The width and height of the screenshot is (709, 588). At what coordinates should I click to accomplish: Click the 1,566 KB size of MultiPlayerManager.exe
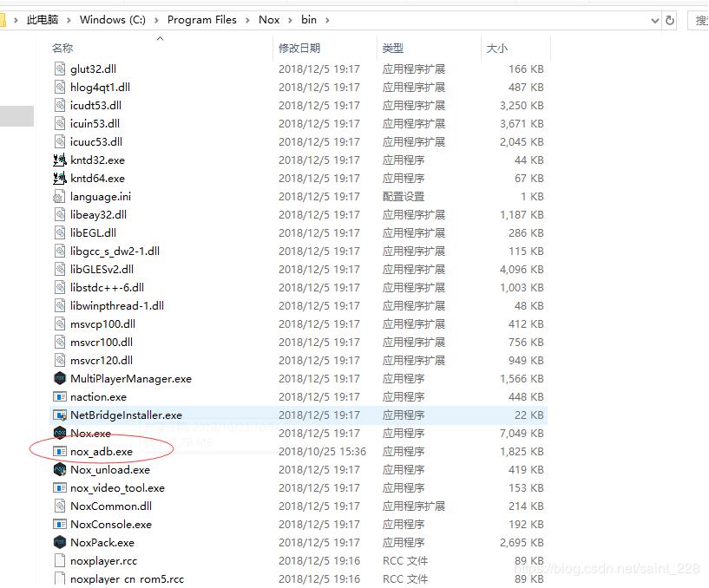click(522, 378)
